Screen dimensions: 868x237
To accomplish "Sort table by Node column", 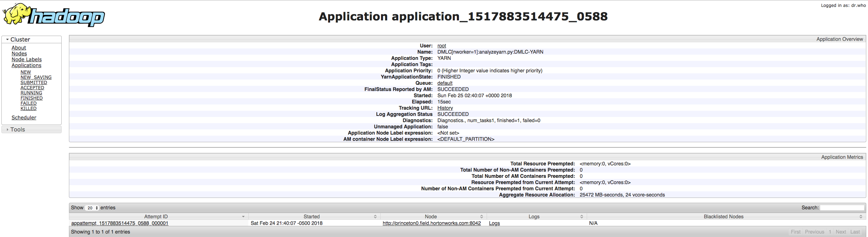I will point(431,217).
